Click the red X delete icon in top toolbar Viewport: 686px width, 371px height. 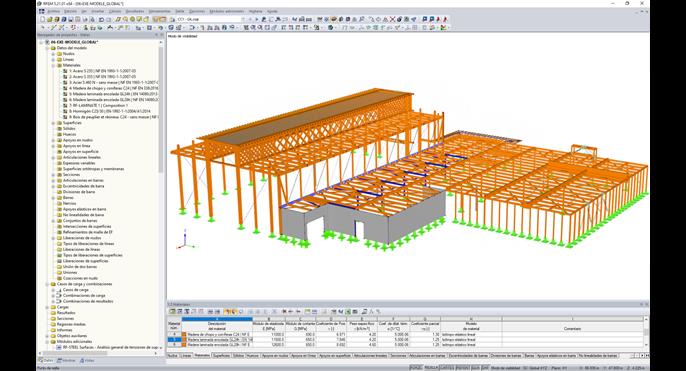click(392, 19)
